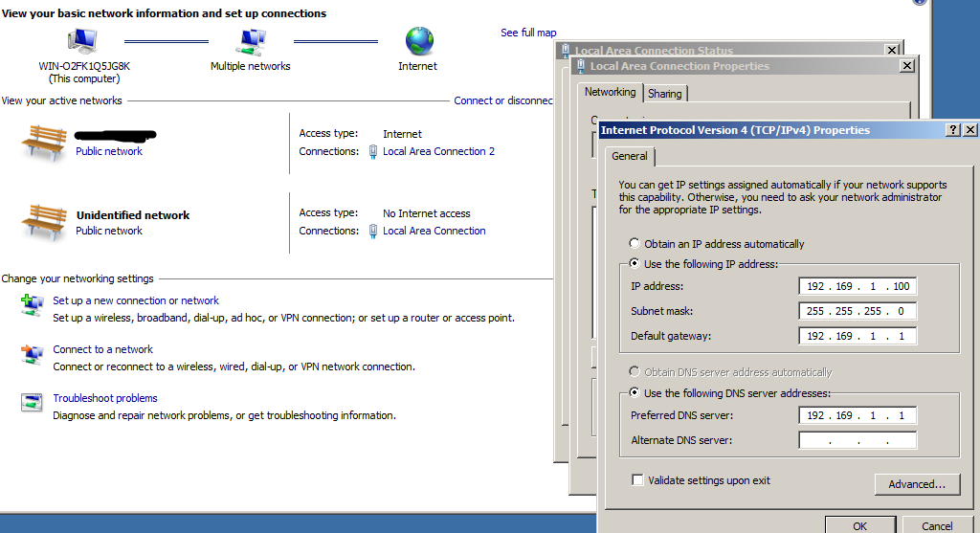Click Cancel in IPv4 Properties dialog

click(x=937, y=525)
